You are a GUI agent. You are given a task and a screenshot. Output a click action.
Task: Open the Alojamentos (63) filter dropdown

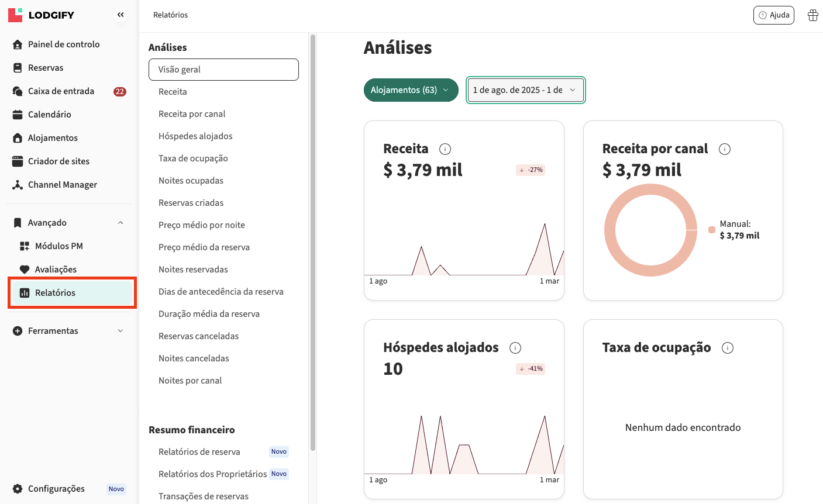click(x=411, y=90)
